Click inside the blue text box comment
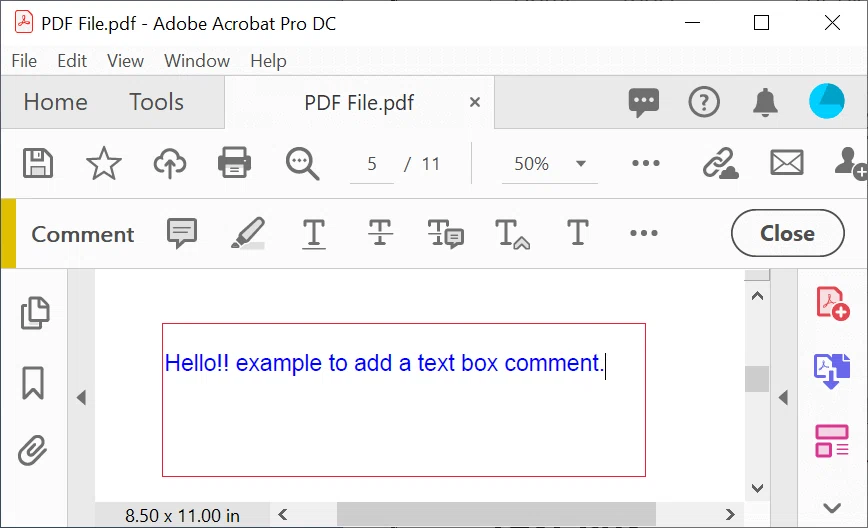868x528 pixels. [404, 400]
